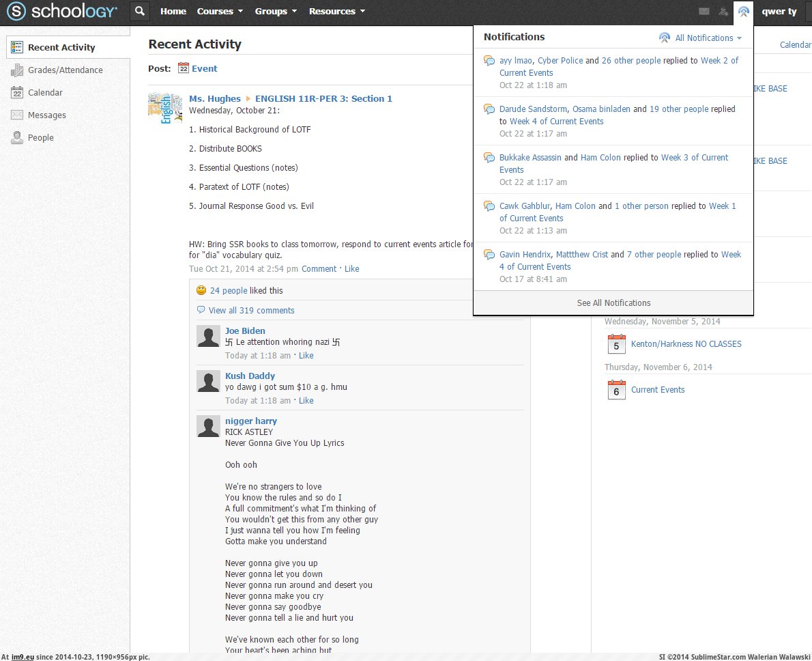This screenshot has height=661, width=812.
Task: Click the Darude Sandstorm name link
Action: coord(533,109)
